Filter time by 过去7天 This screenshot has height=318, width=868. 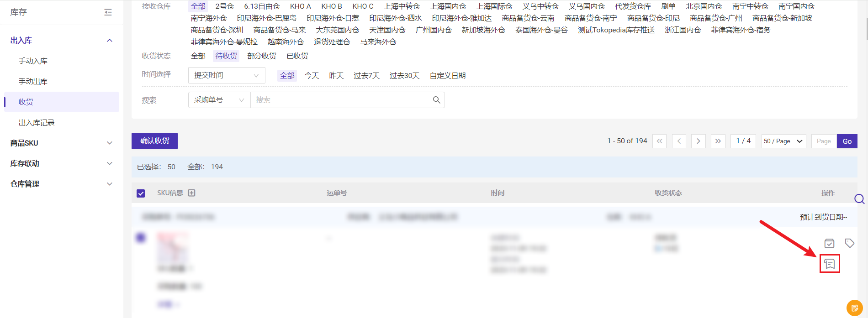[366, 75]
